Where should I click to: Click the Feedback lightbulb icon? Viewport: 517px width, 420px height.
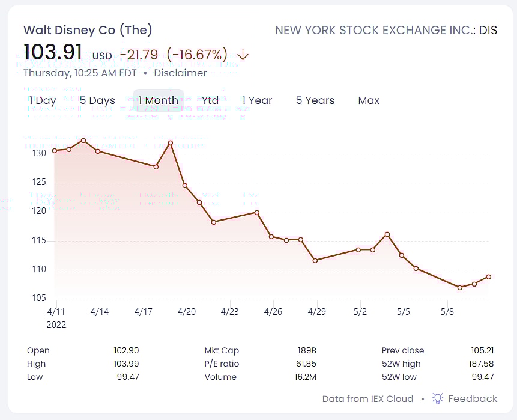tap(438, 398)
